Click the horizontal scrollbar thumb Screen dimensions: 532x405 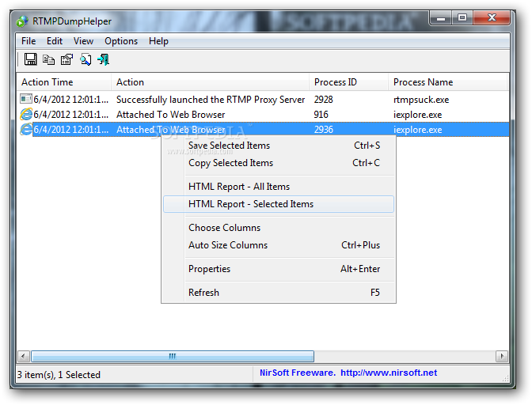coord(173,356)
